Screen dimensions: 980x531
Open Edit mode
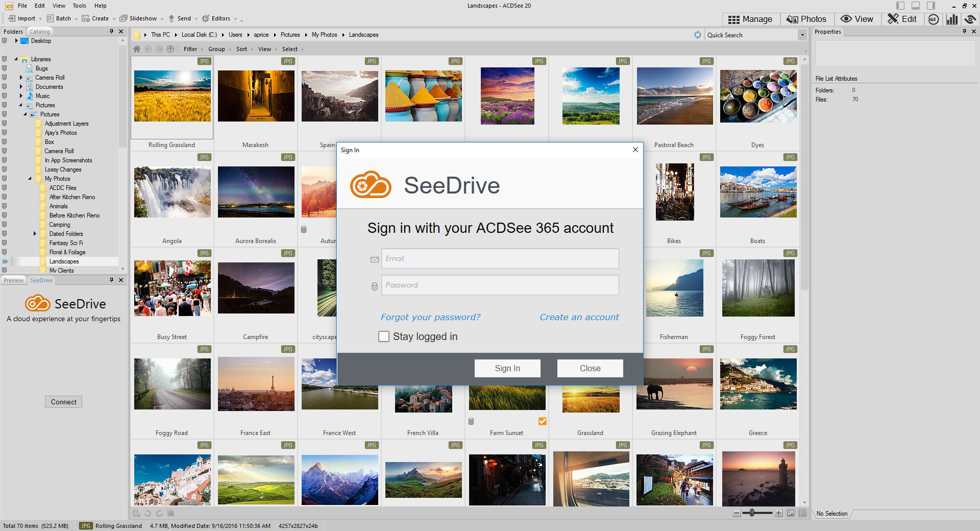pos(902,19)
